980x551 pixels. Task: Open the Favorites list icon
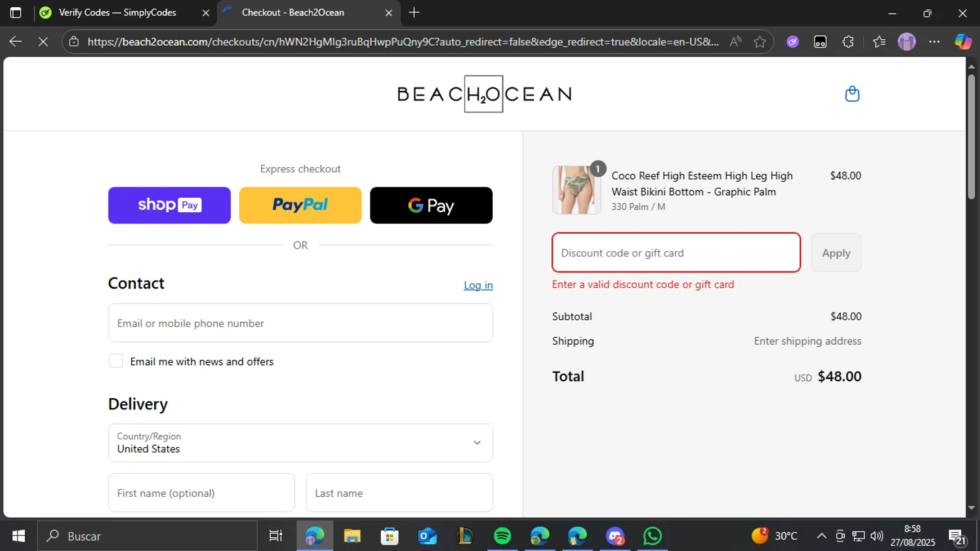[879, 42]
